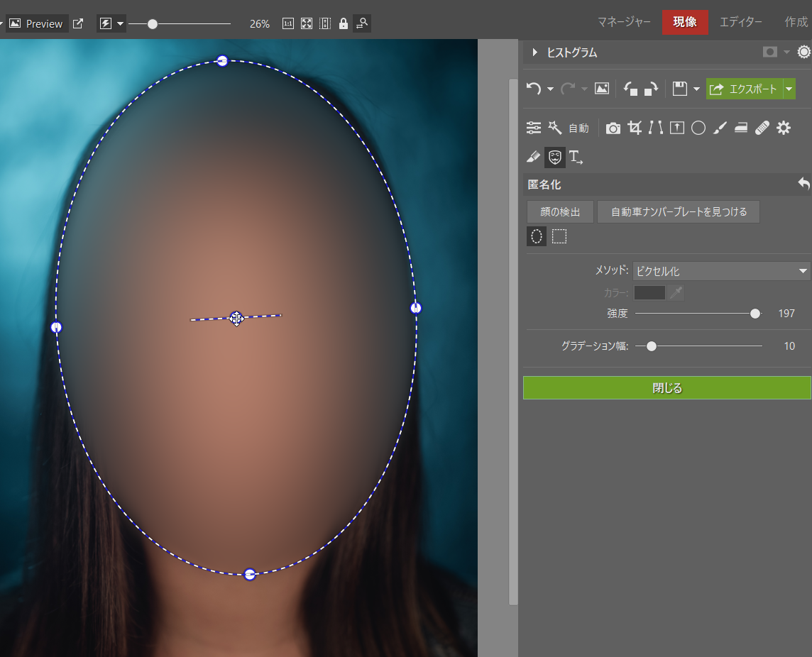Open the メソッド ピクセル化 dropdown
812x657 pixels.
(722, 271)
